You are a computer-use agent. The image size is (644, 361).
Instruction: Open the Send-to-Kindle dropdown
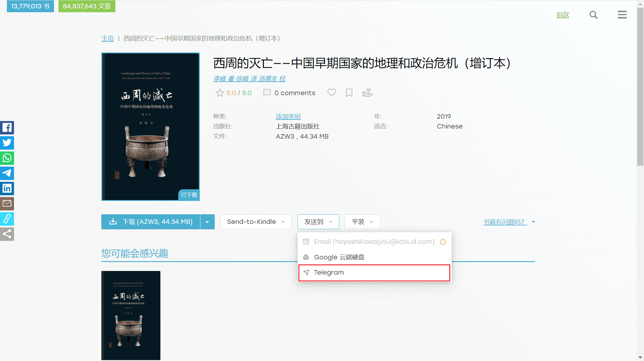(256, 222)
